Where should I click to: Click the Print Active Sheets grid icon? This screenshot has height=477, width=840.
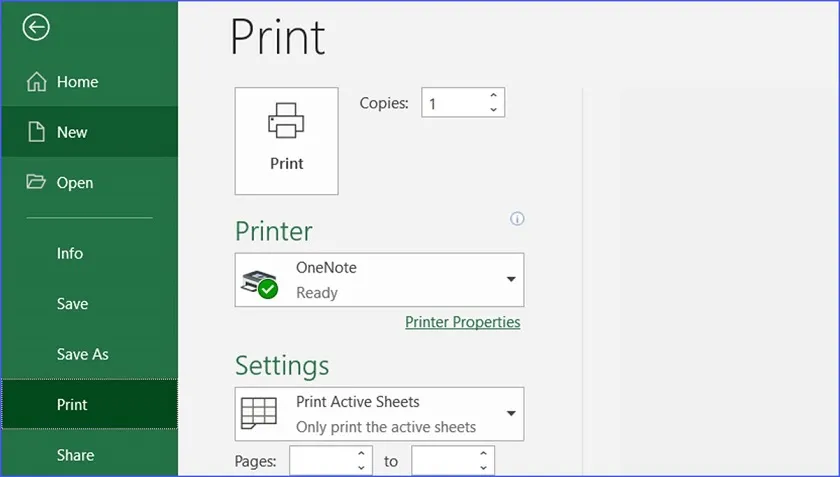coord(259,414)
